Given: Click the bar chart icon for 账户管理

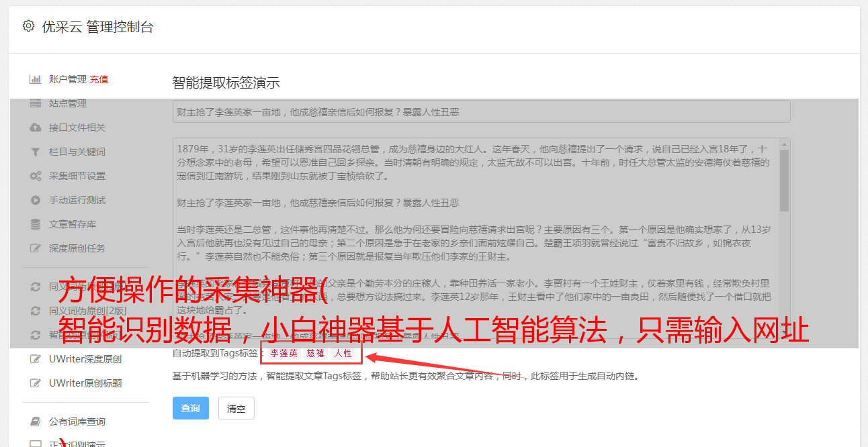Looking at the screenshot, I should pos(35,79).
